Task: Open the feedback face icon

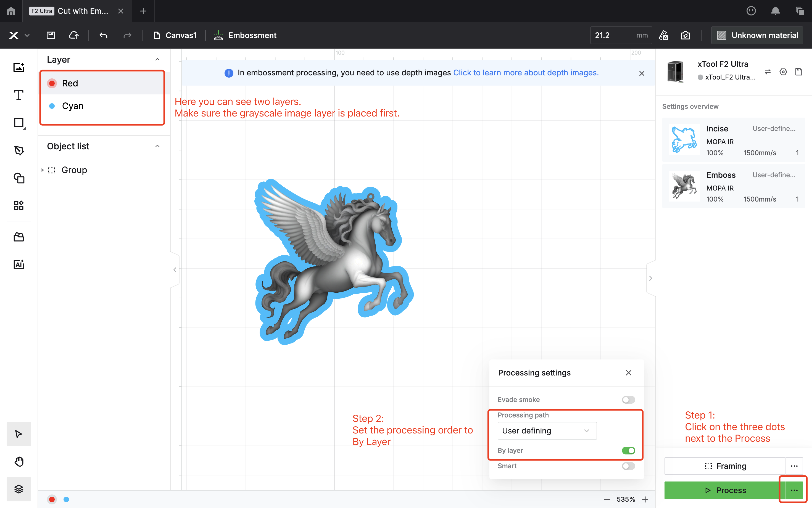Action: coord(751,11)
